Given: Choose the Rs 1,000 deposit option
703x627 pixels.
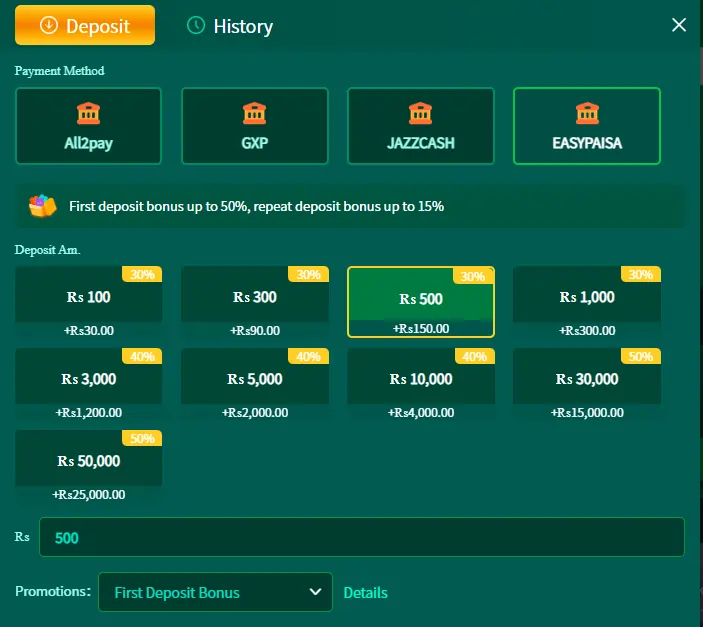Looking at the screenshot, I should pyautogui.click(x=587, y=297).
